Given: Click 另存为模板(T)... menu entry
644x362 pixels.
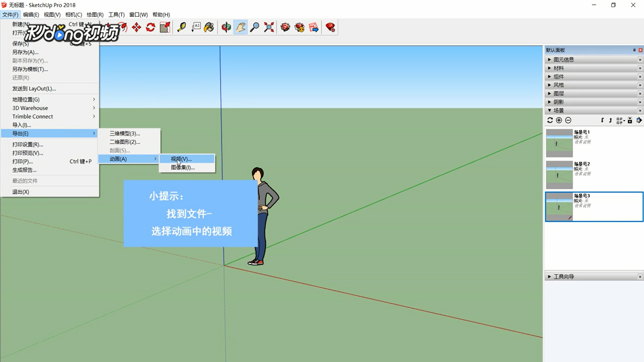Looking at the screenshot, I should coord(50,69).
